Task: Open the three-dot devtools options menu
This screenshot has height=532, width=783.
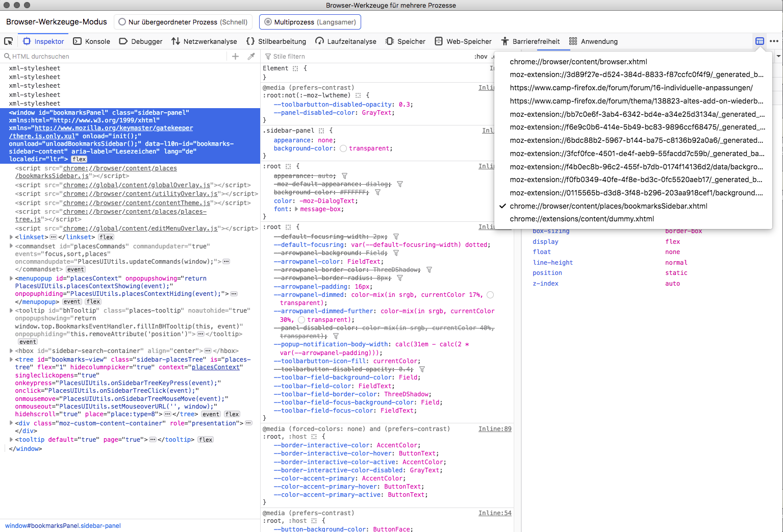Action: click(x=774, y=41)
